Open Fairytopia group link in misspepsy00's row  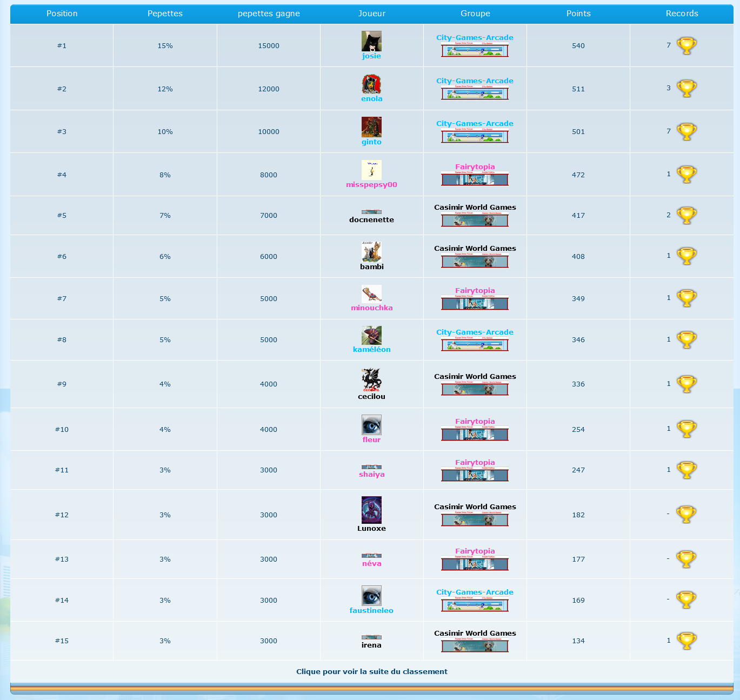(475, 167)
